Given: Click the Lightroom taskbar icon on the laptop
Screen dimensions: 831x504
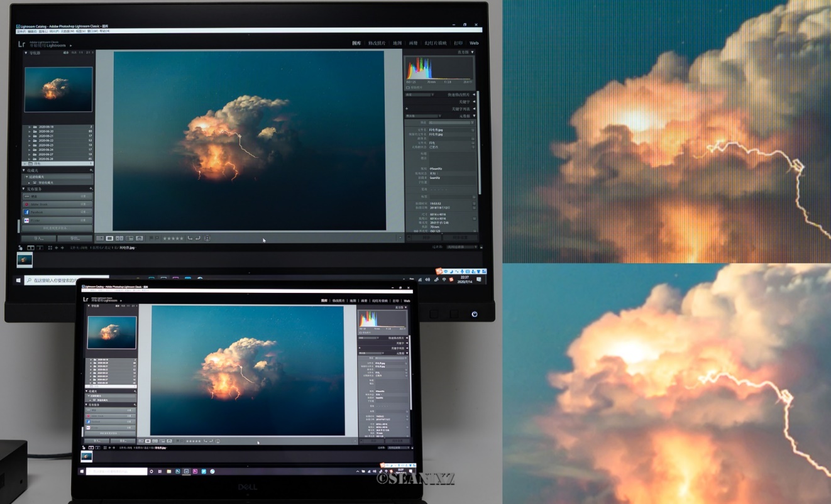Looking at the screenshot, I should click(x=186, y=471).
